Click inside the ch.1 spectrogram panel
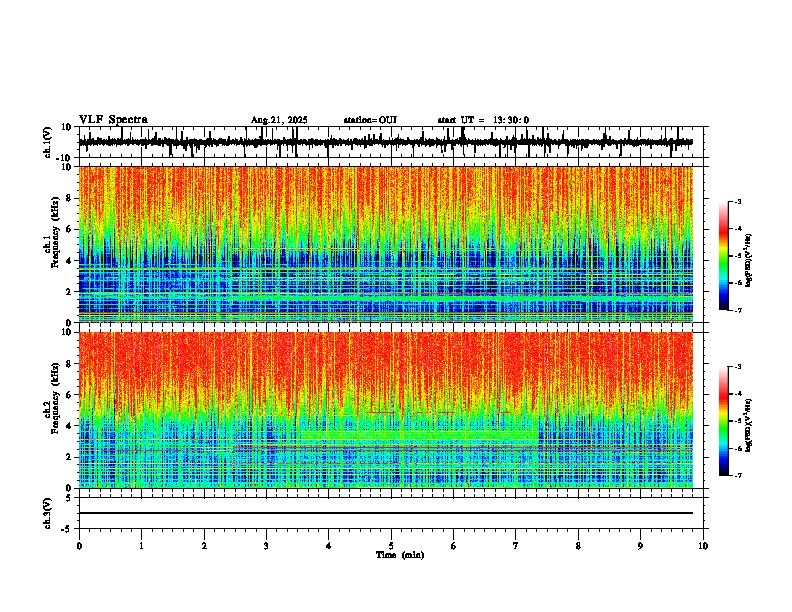 coord(386,244)
